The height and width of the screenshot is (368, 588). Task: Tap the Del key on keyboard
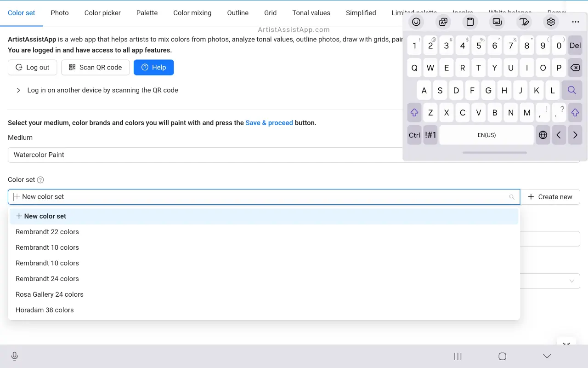[575, 46]
